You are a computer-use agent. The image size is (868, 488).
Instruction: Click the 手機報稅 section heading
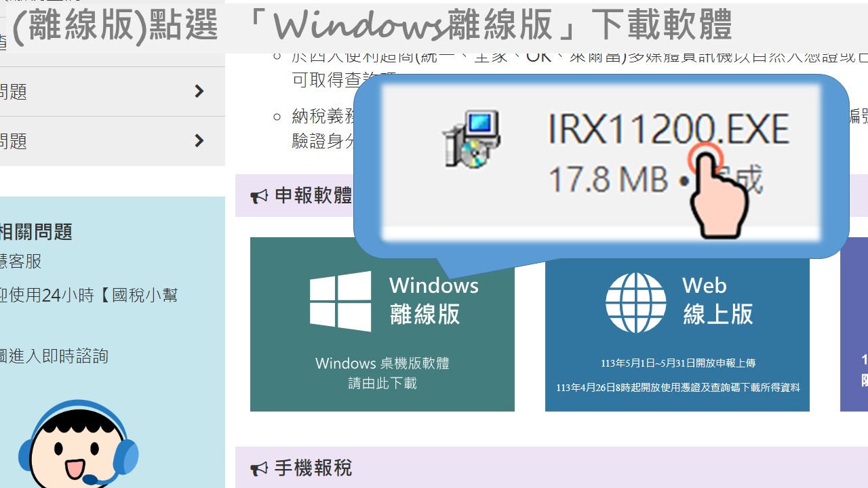313,468
